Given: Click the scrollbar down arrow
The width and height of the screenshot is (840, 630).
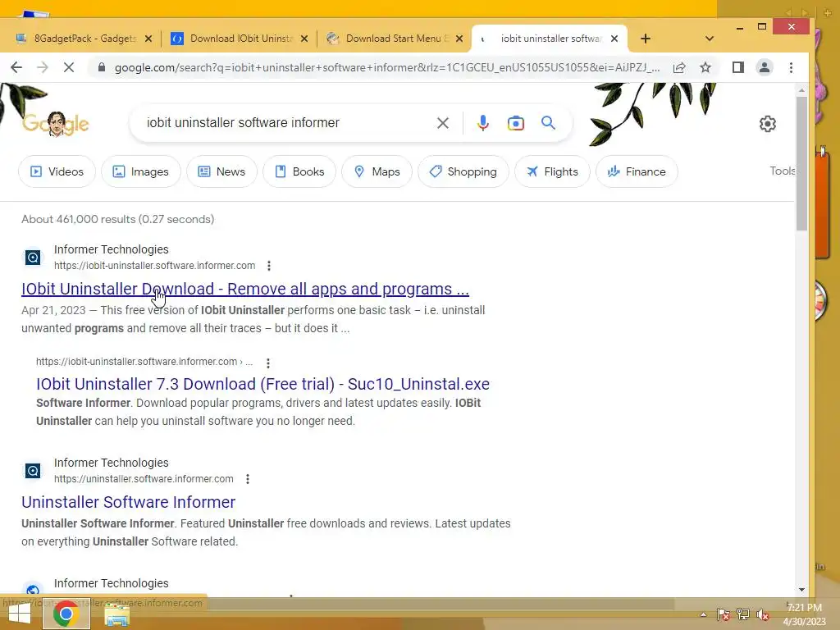Looking at the screenshot, I should click(801, 590).
